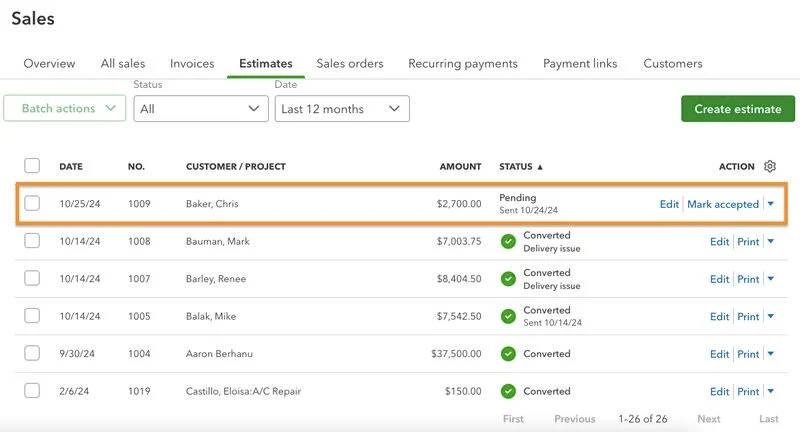The height and width of the screenshot is (432, 800).
Task: Click Edit for Bauman, Mark estimate
Action: click(x=719, y=242)
